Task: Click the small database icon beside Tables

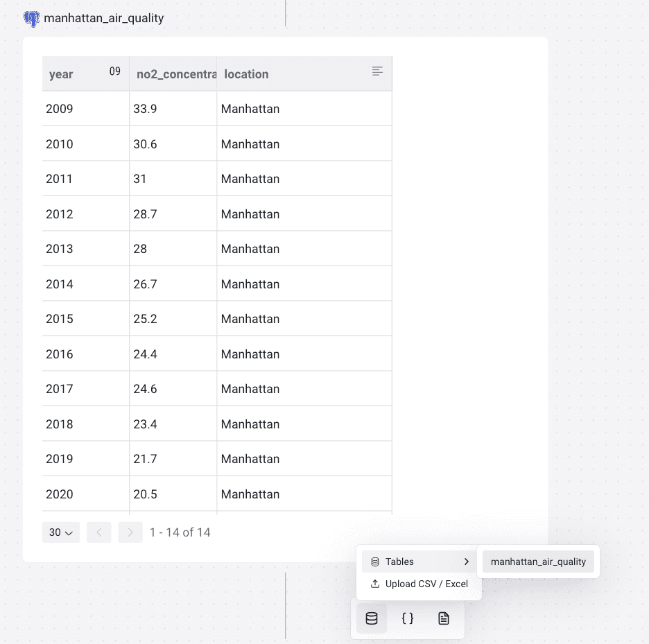Action: click(x=375, y=562)
